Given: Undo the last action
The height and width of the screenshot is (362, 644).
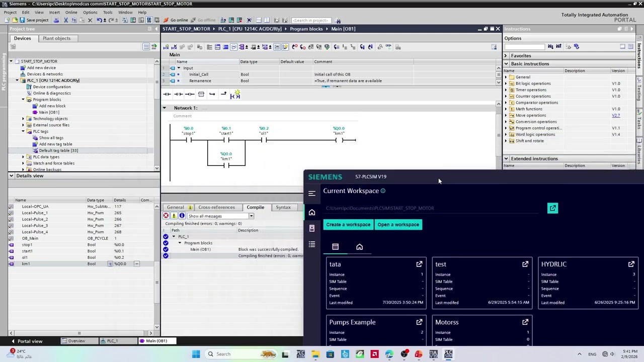Looking at the screenshot, I should click(99, 20).
